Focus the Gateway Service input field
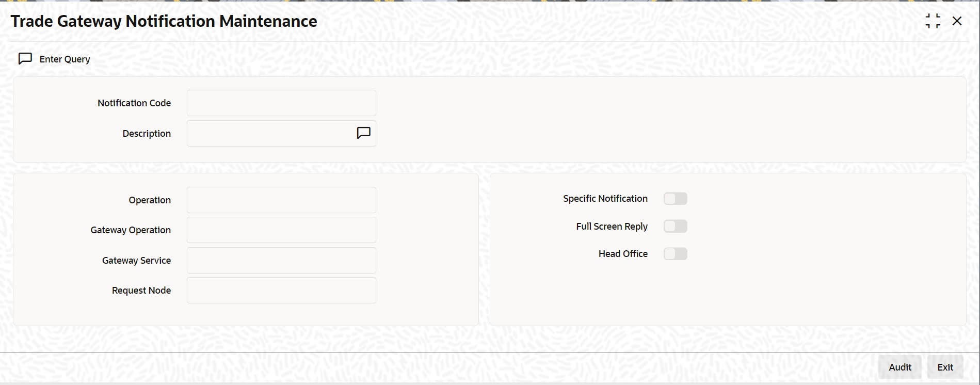Image resolution: width=980 pixels, height=385 pixels. pos(281,260)
